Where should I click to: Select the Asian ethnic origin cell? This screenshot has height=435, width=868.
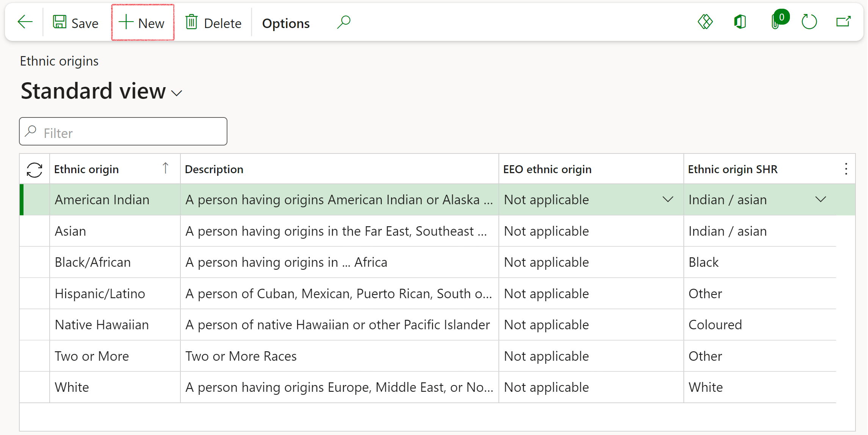tap(115, 231)
